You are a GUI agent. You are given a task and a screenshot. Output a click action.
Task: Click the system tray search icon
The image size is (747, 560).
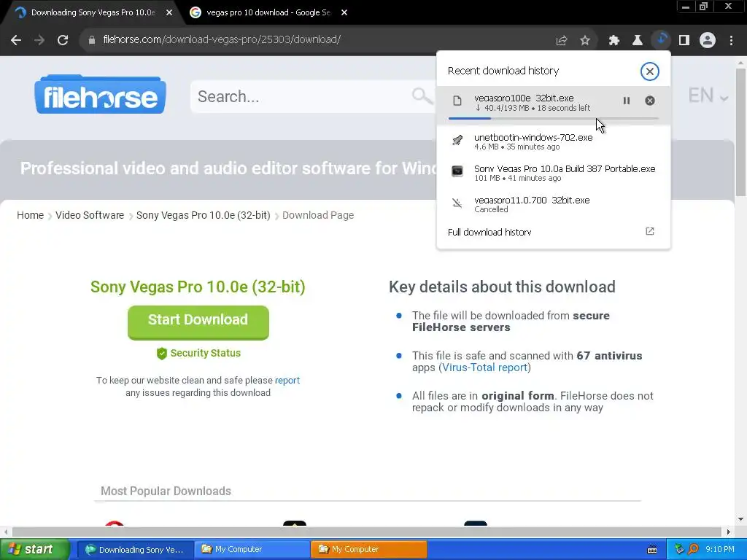pos(694,550)
